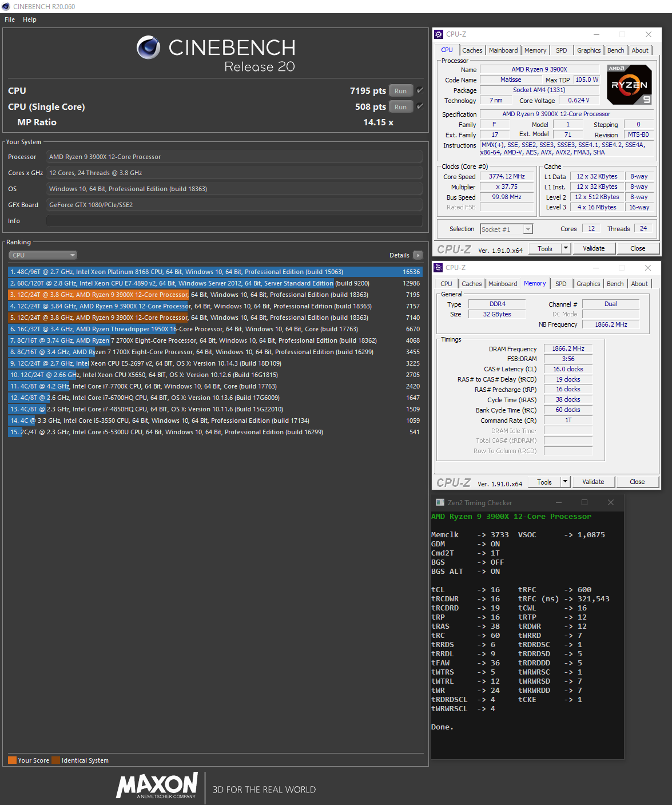Run the CPU multi-core benchmark
672x805 pixels.
pyautogui.click(x=401, y=90)
